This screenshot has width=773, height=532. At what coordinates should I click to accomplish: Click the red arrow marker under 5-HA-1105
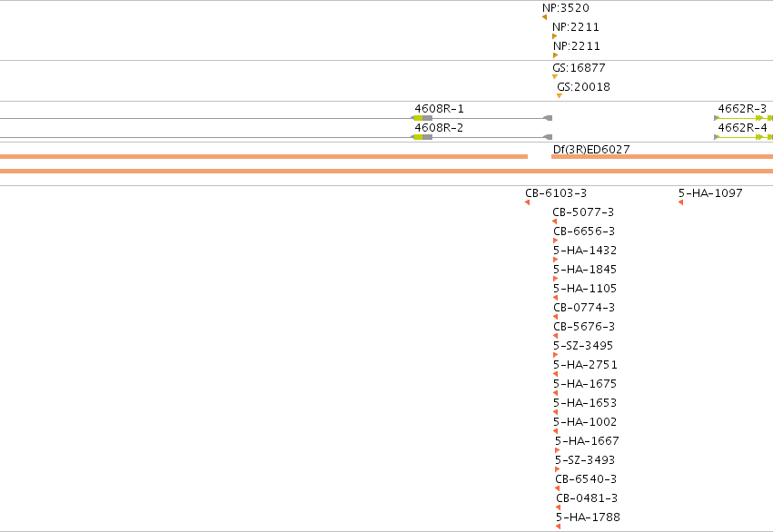556,298
